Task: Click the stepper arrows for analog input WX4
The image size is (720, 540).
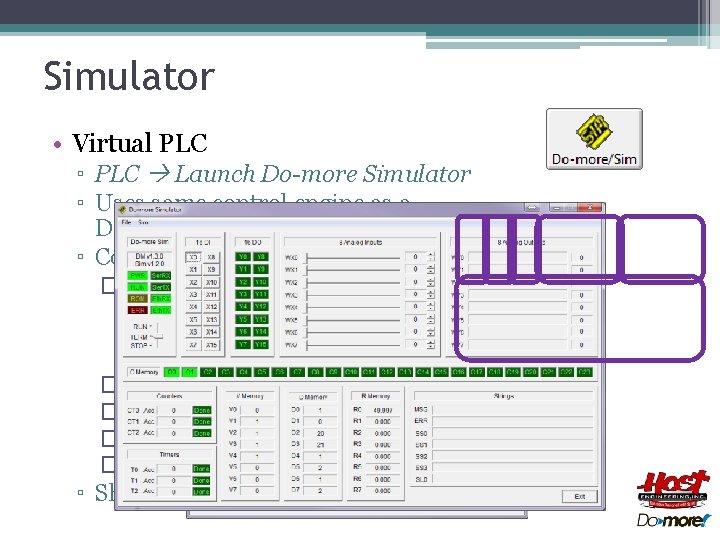Action: (x=431, y=307)
